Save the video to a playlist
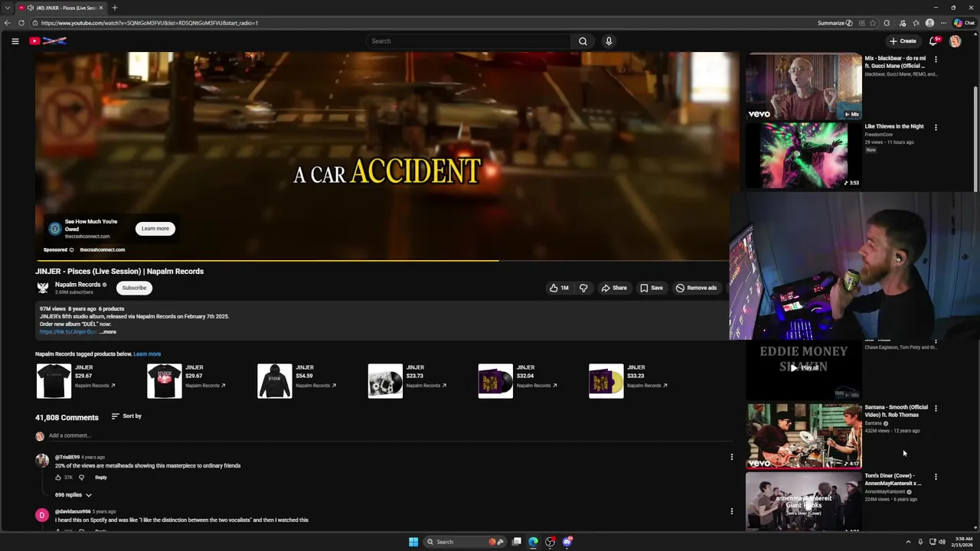 [x=652, y=288]
